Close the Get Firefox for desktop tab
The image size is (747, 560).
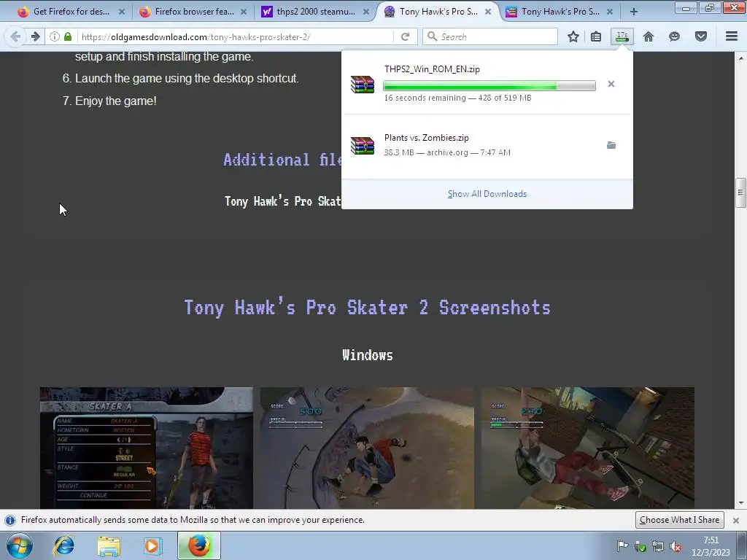(x=122, y=12)
